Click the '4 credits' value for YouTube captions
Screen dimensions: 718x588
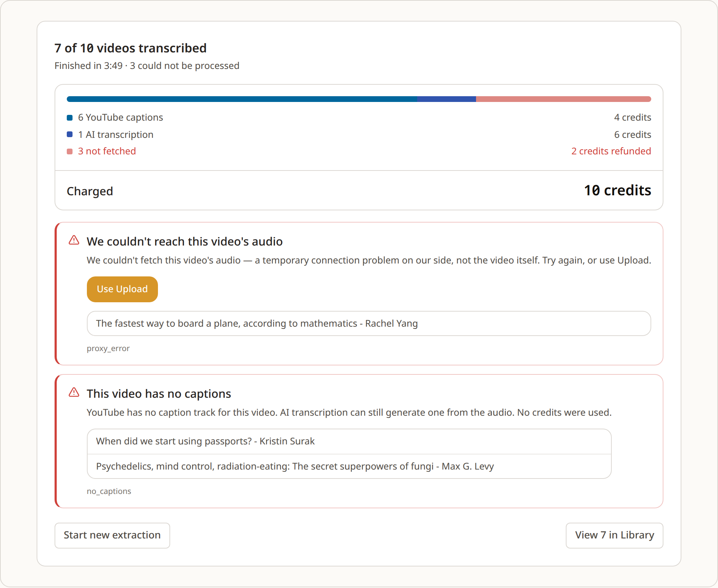coord(633,117)
